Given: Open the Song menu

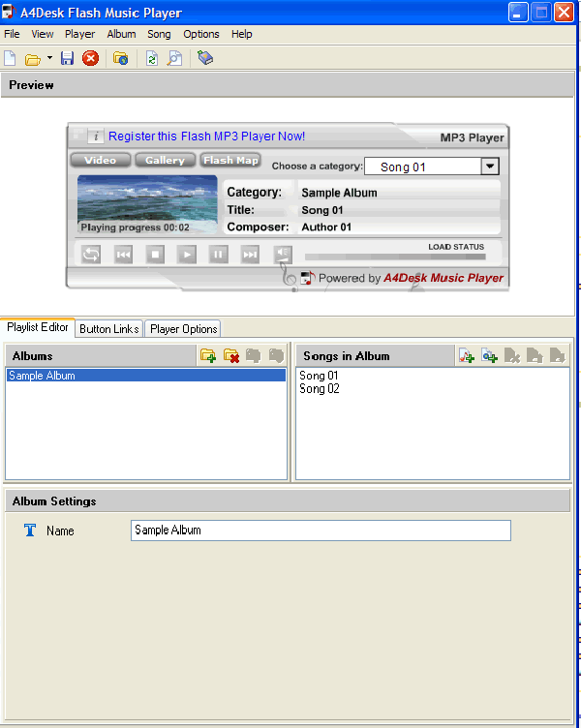Looking at the screenshot, I should 159,34.
